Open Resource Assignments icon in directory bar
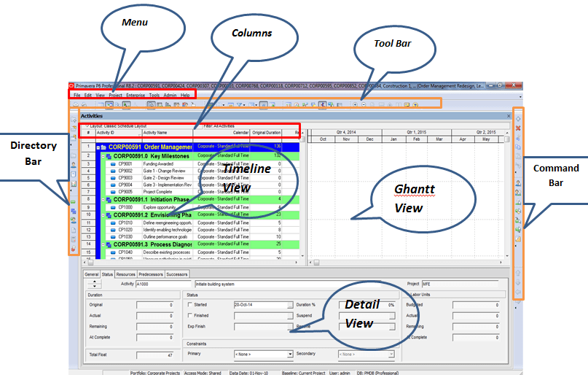 74,220
